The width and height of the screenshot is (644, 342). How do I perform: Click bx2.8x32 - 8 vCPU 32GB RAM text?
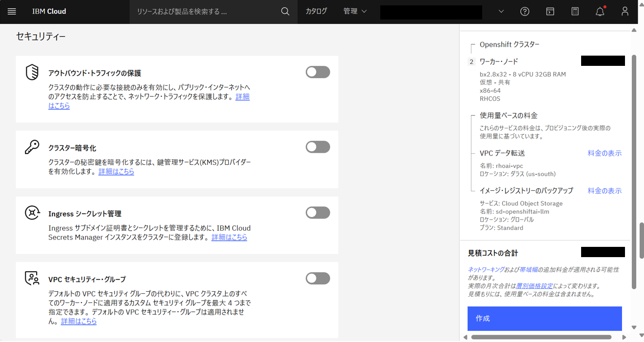pos(523,75)
